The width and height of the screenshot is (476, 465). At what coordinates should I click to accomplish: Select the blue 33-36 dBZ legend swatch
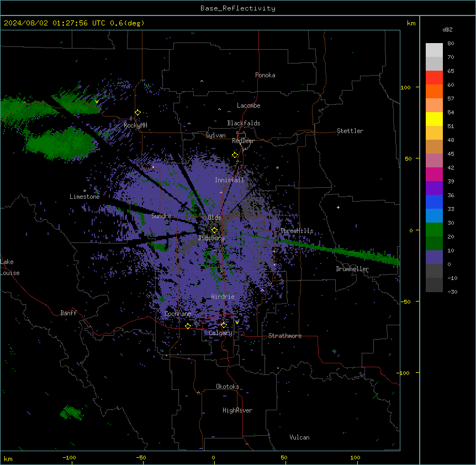(x=434, y=202)
